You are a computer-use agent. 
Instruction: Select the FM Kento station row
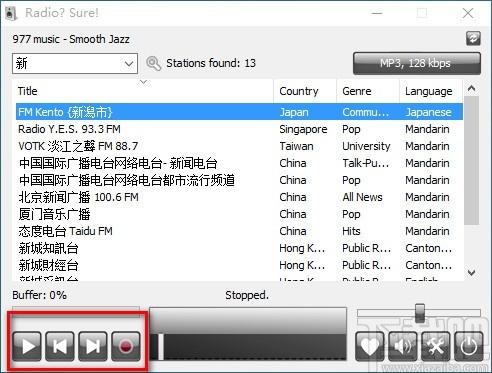click(x=239, y=112)
